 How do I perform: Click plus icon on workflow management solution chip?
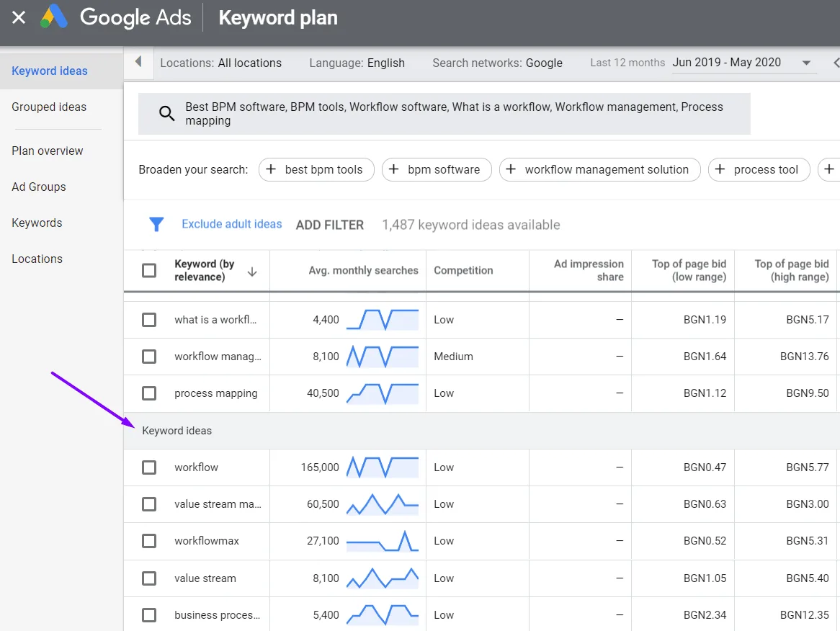click(511, 169)
